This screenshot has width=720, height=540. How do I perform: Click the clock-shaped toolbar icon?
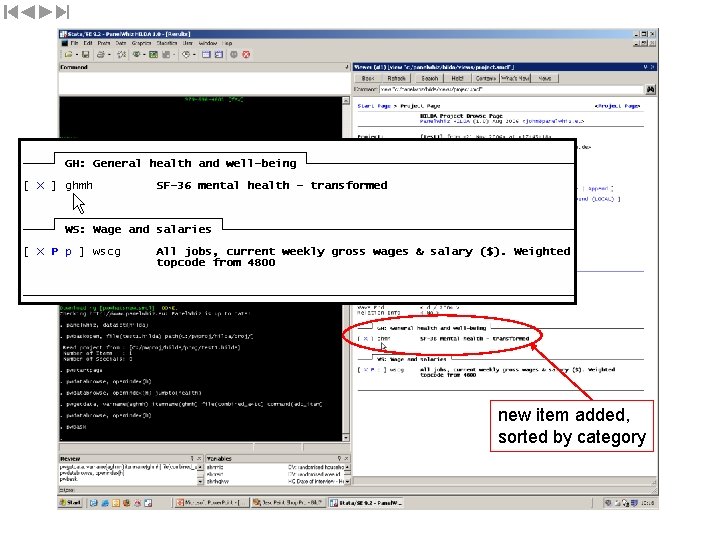coord(186,55)
